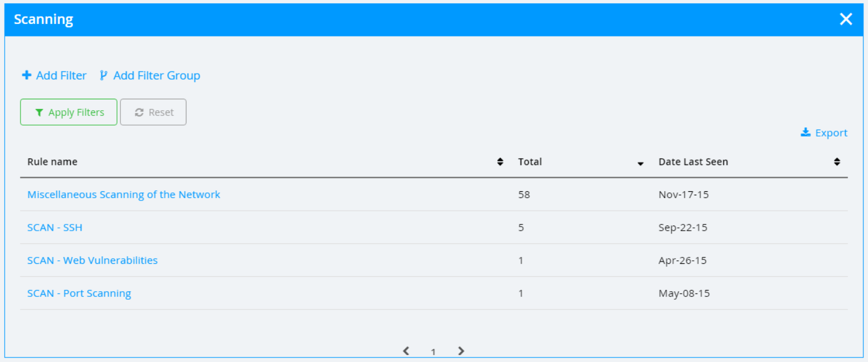Click the branch icon for Add Filter Group

tap(103, 75)
